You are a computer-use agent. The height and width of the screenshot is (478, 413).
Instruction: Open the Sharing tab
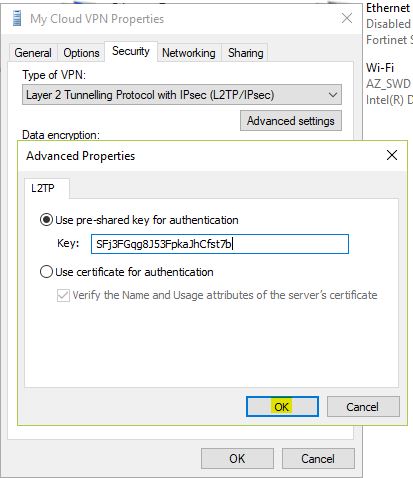(x=246, y=53)
